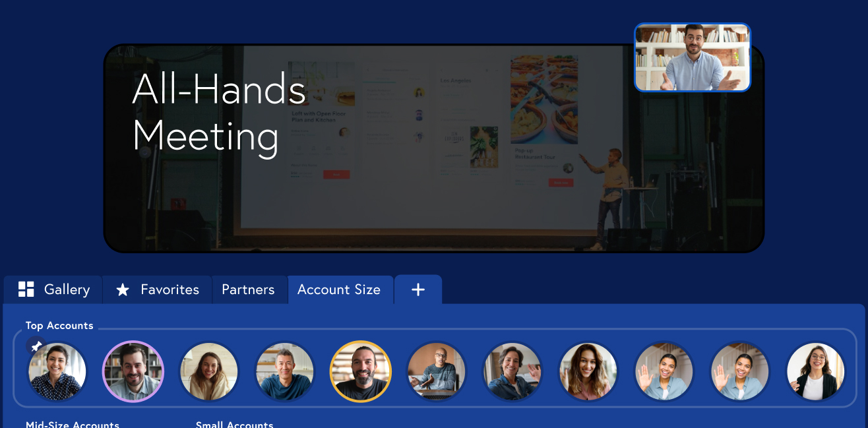Screen dimensions: 868x428
Task: Unpin the first participant using the pin icon
Action: [x=37, y=346]
